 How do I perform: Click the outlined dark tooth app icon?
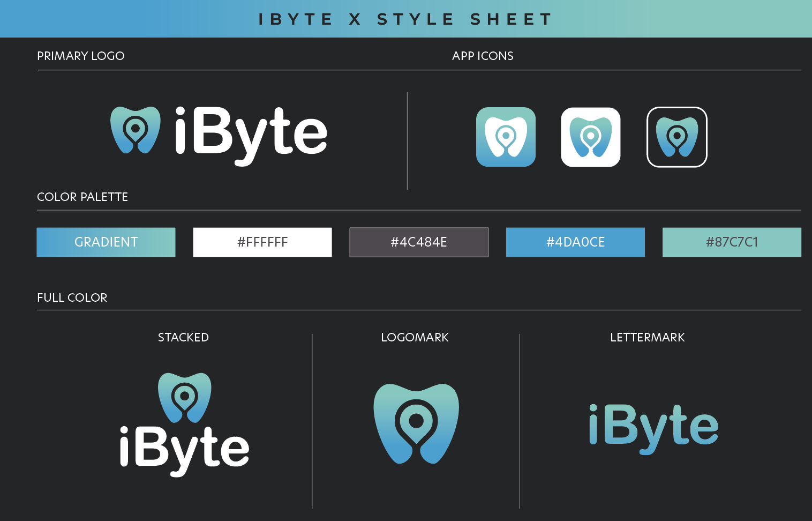[677, 137]
